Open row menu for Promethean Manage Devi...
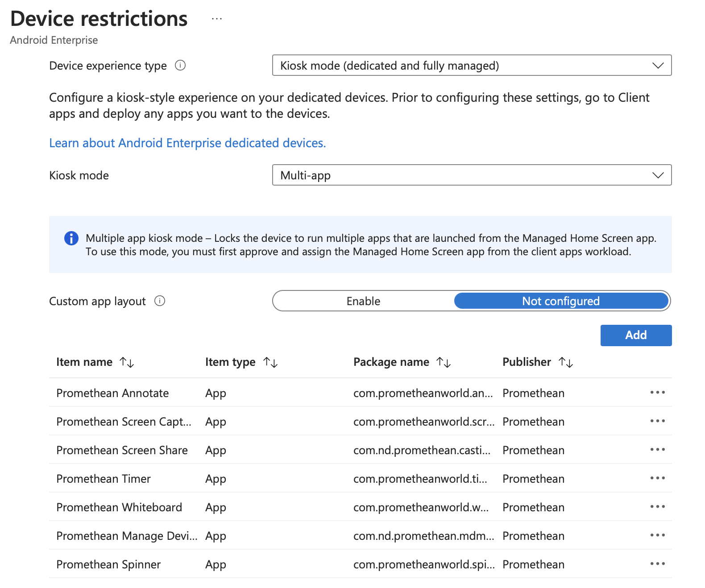Screen dimensions: 705x588 (x=657, y=535)
